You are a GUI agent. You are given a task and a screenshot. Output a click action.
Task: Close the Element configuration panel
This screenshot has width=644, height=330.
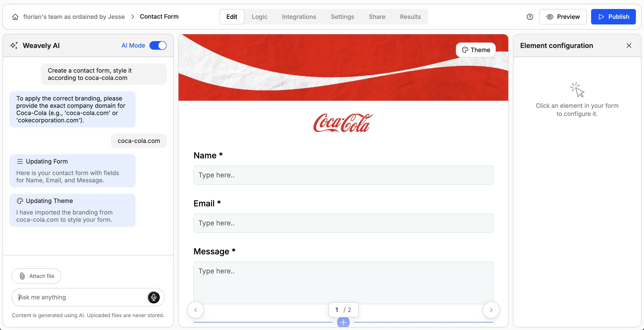[x=629, y=45]
